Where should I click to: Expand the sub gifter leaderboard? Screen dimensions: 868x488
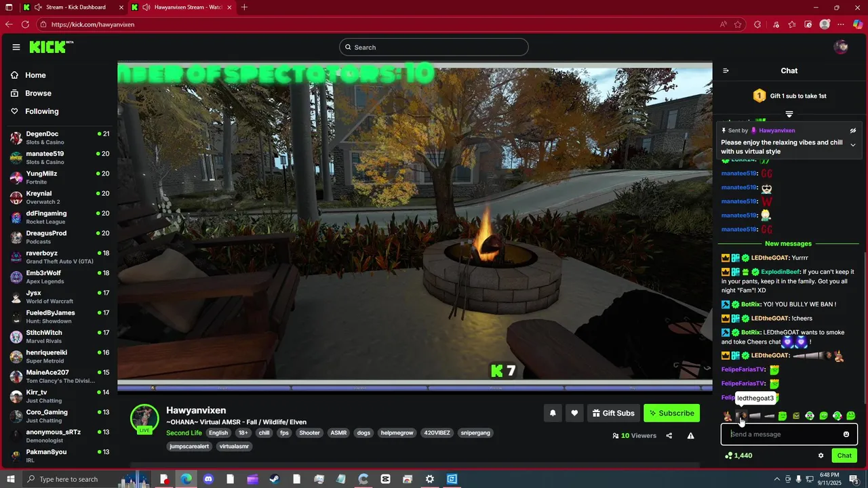[789, 114]
